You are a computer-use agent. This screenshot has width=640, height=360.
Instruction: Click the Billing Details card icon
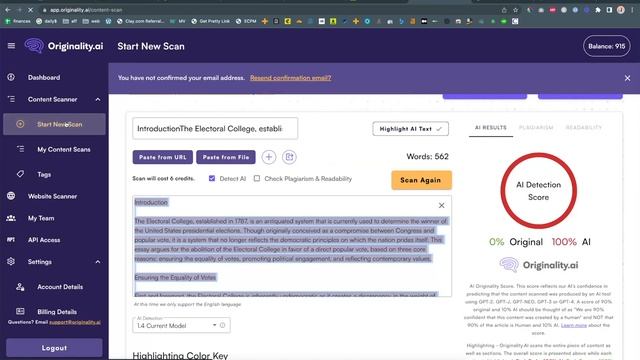20,311
